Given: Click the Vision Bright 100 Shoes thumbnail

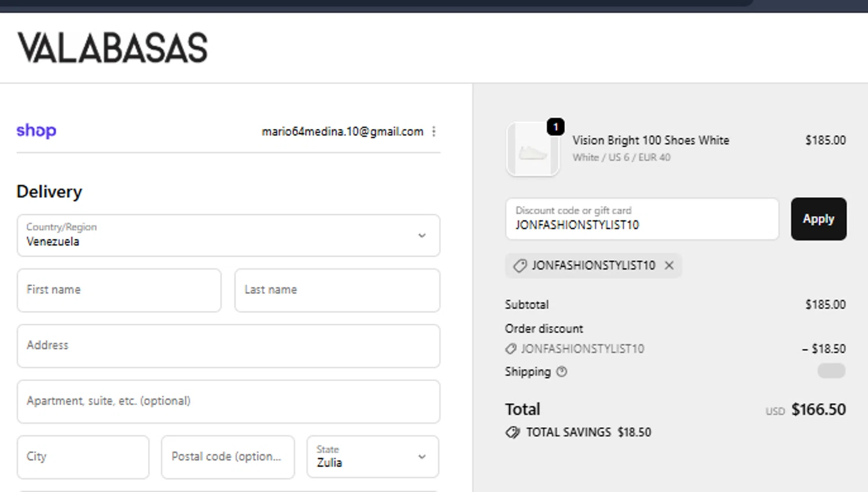Looking at the screenshot, I should tap(532, 149).
